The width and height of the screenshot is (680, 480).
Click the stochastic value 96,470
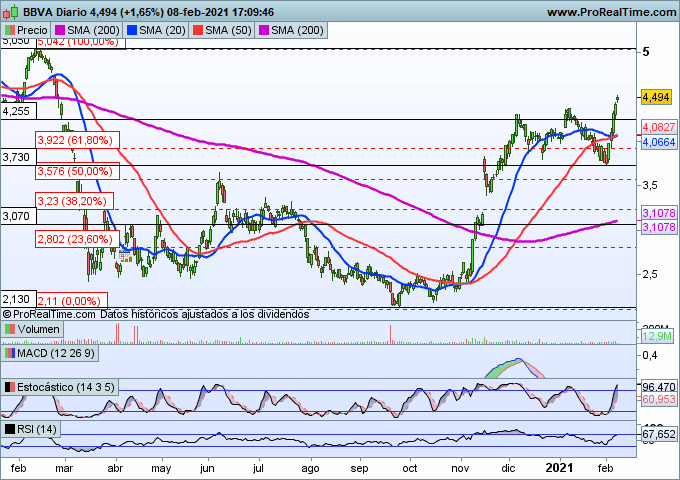659,387
